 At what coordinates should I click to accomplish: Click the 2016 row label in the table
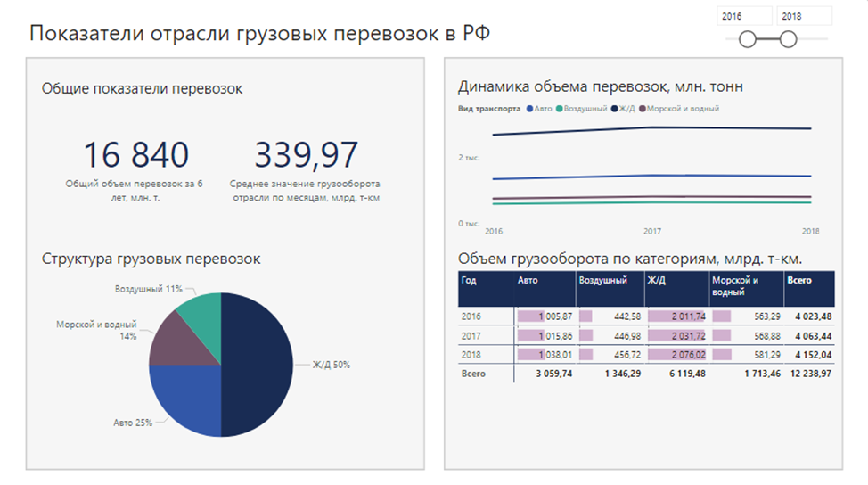click(x=471, y=316)
